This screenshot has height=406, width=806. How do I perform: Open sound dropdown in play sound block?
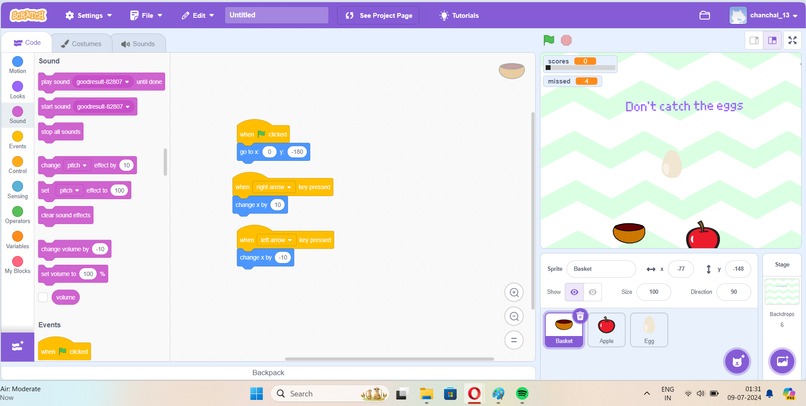tap(102, 82)
